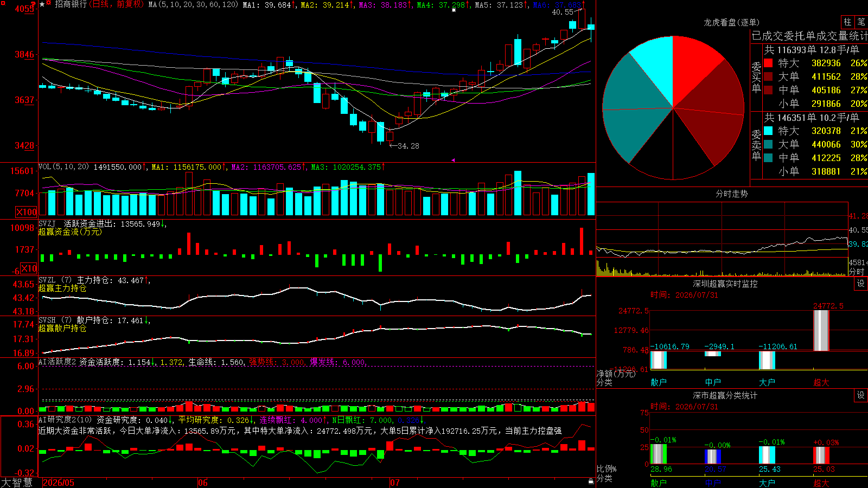Click the 2026/05 date marker on the axis

(x=59, y=483)
